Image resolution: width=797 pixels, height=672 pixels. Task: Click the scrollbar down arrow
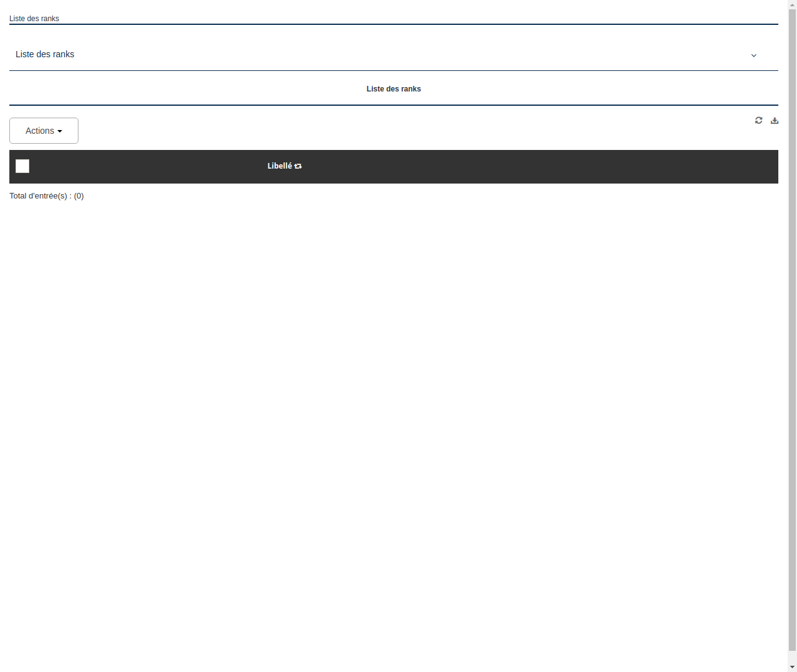point(792,668)
